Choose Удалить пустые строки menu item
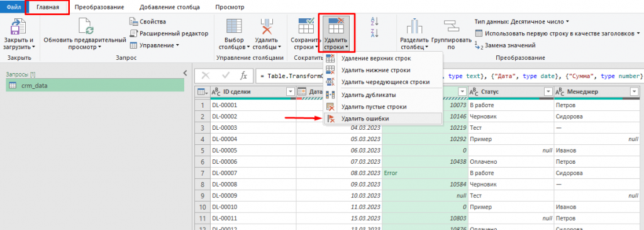Image resolution: width=644 pixels, height=230 pixels. pyautogui.click(x=383, y=106)
